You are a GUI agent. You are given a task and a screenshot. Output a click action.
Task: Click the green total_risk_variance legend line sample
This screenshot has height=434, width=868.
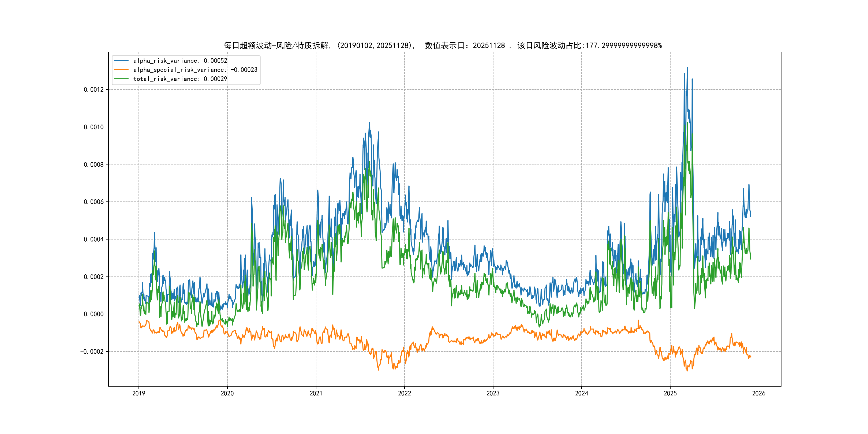click(121, 79)
